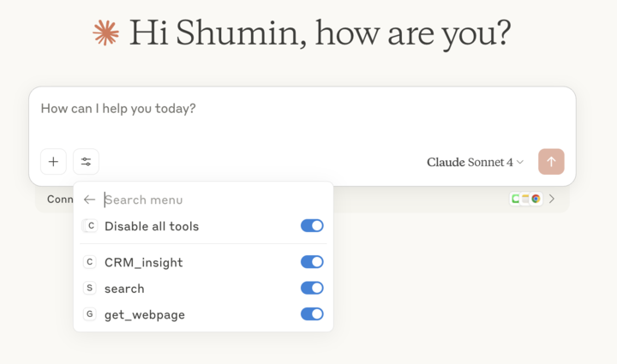Select the get_webpage menu entry
The height and width of the screenshot is (364, 617).
[x=144, y=314]
